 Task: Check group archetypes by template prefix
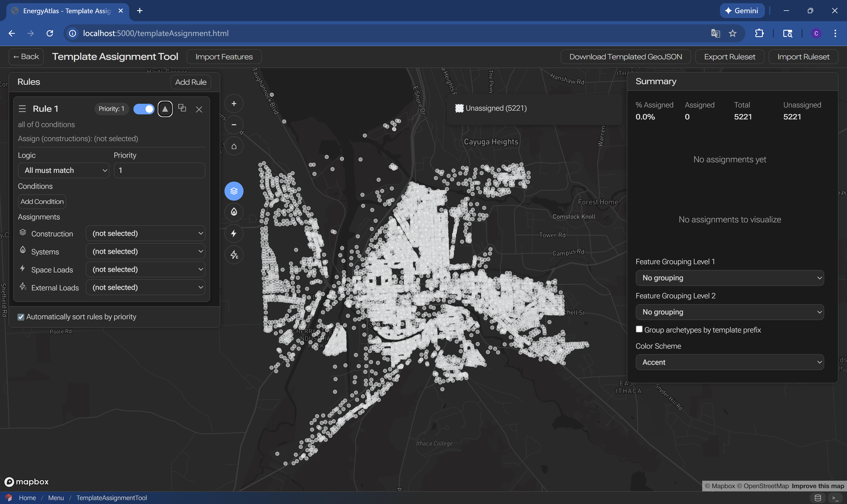(639, 329)
